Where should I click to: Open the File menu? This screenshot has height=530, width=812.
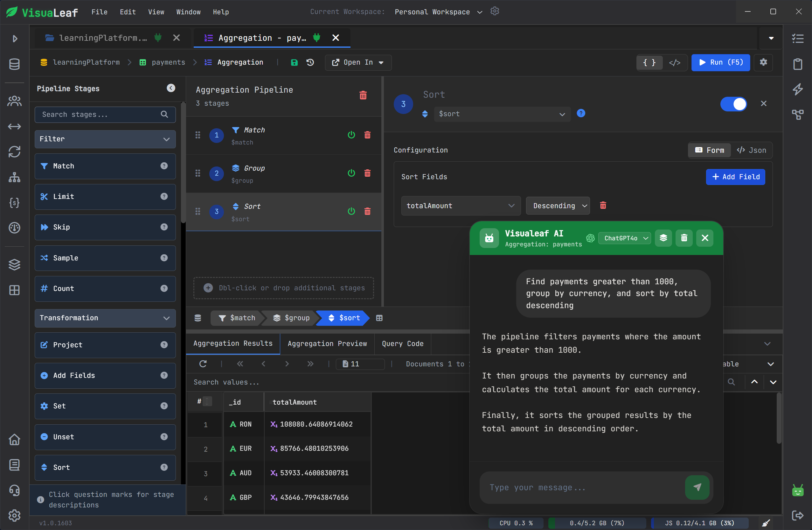click(99, 12)
